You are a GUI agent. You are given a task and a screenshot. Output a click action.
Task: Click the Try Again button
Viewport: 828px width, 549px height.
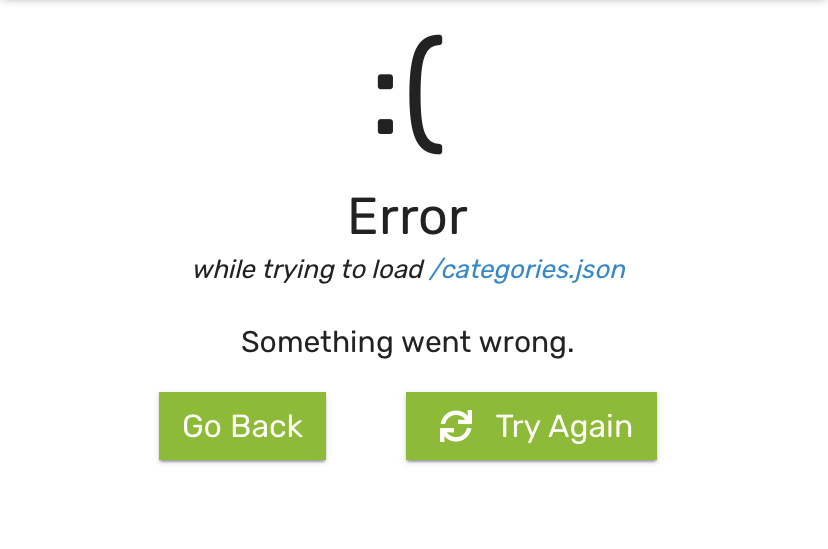point(531,426)
